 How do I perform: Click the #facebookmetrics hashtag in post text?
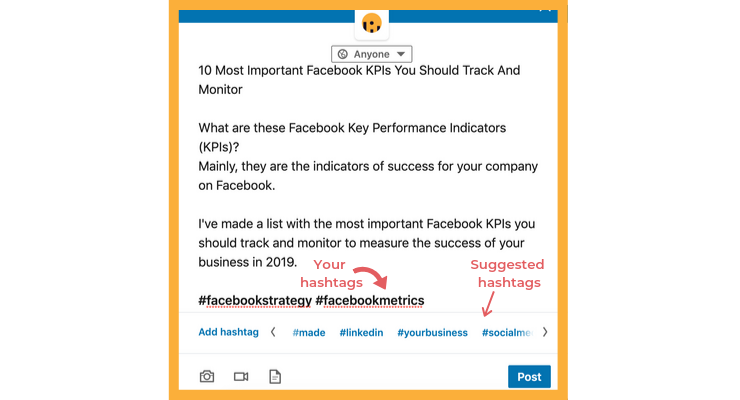(x=370, y=300)
